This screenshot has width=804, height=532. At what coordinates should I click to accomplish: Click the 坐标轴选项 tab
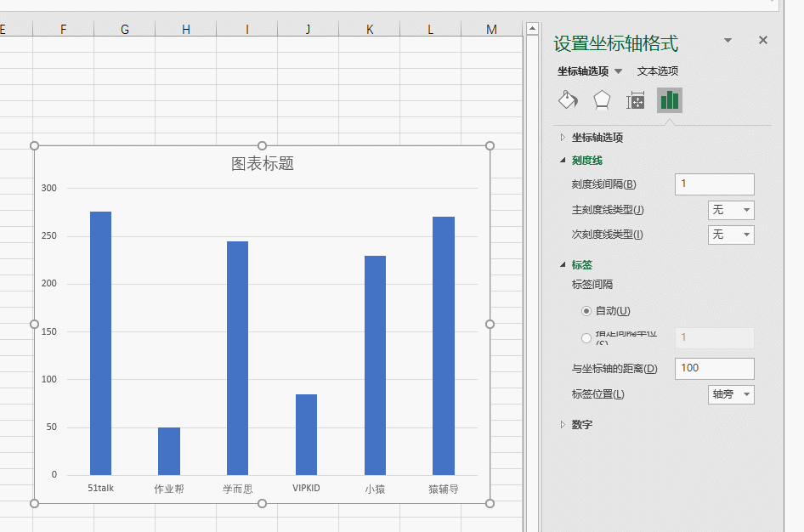click(582, 71)
